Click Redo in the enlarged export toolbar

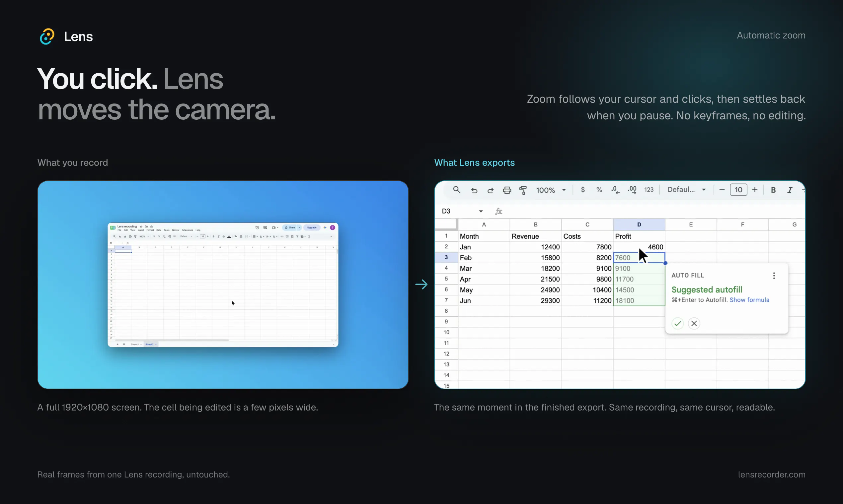point(490,190)
